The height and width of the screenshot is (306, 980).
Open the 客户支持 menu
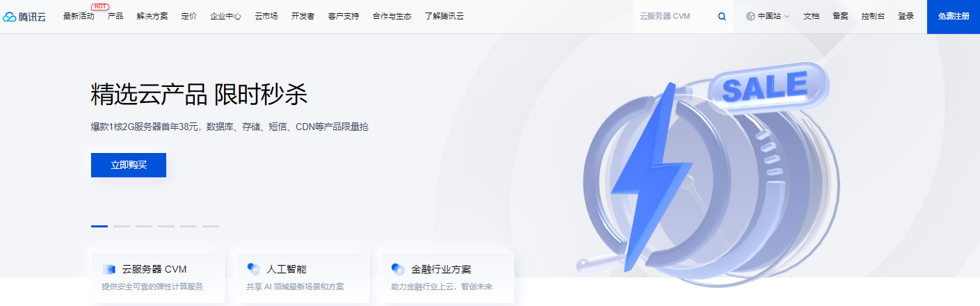click(344, 16)
